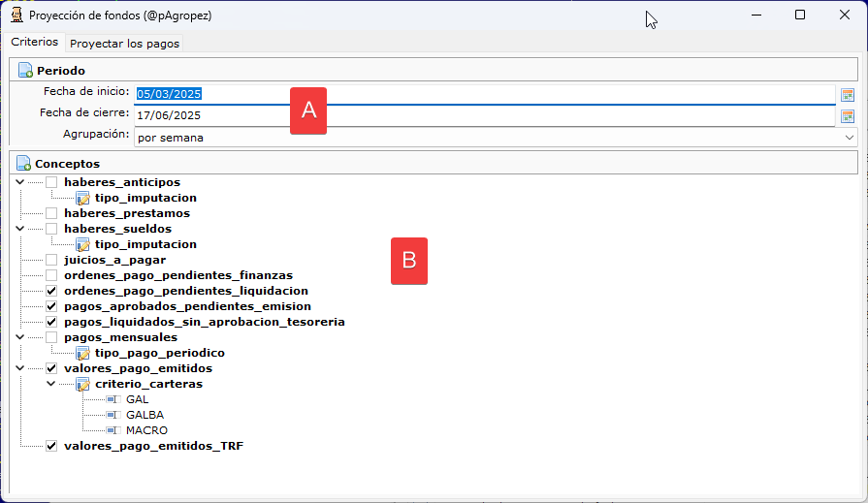
Task: Enable the haberes_prestamos checkbox
Action: tap(51, 213)
